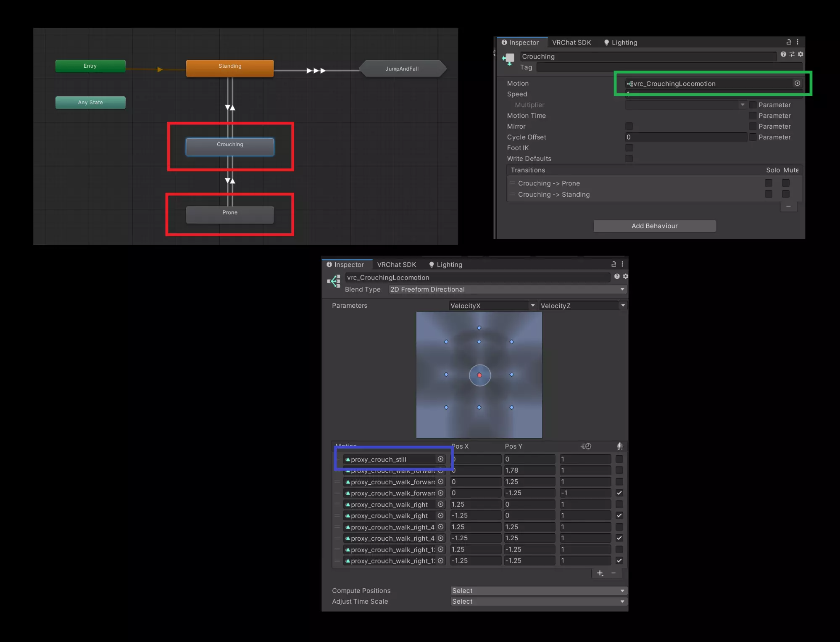The image size is (840, 642).
Task: Enable the Write Defaults checkbox
Action: click(629, 159)
